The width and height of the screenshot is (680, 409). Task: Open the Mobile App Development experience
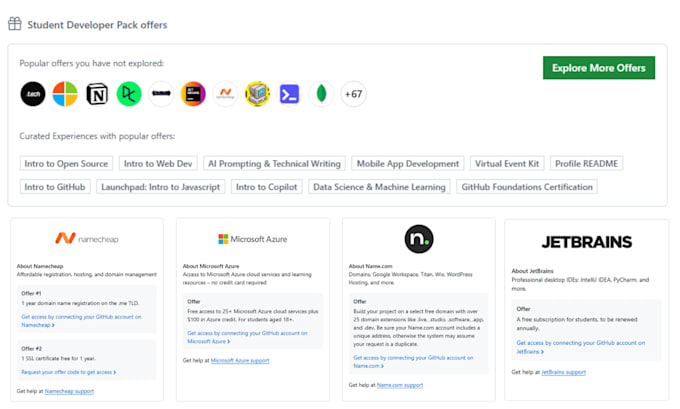tap(408, 164)
